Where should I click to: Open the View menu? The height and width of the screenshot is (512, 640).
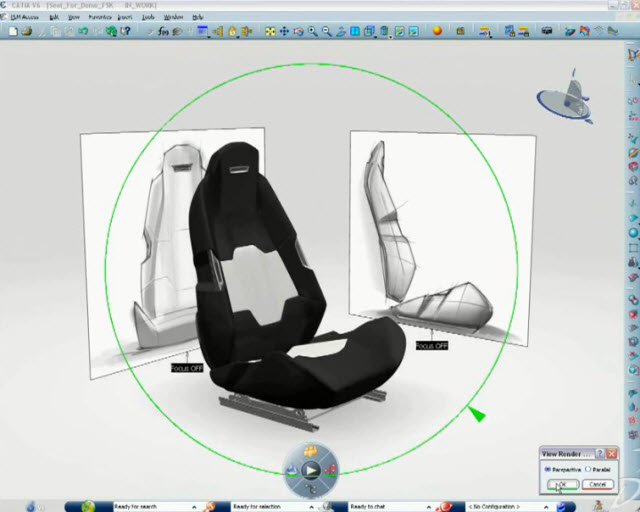74,17
